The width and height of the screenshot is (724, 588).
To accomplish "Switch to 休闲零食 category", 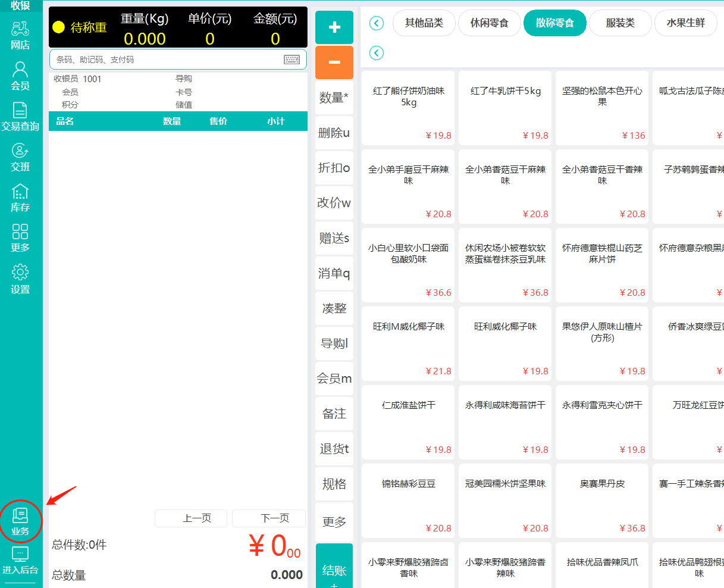I will click(490, 23).
